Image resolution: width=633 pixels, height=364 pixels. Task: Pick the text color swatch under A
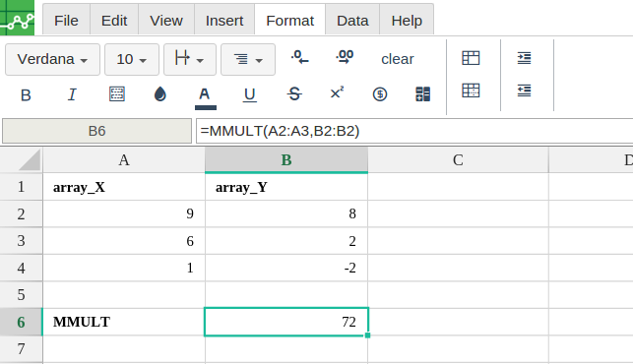[x=206, y=107]
